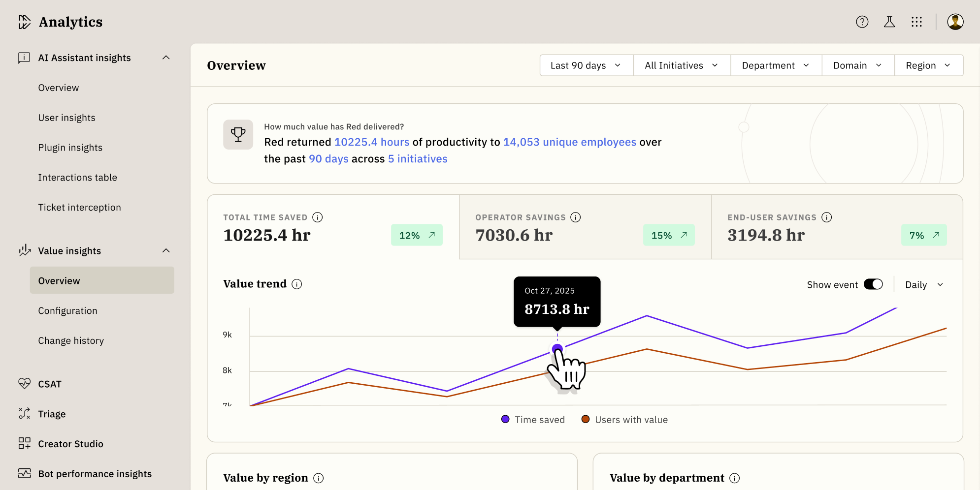Go to Interactions table in sidebar

(78, 178)
